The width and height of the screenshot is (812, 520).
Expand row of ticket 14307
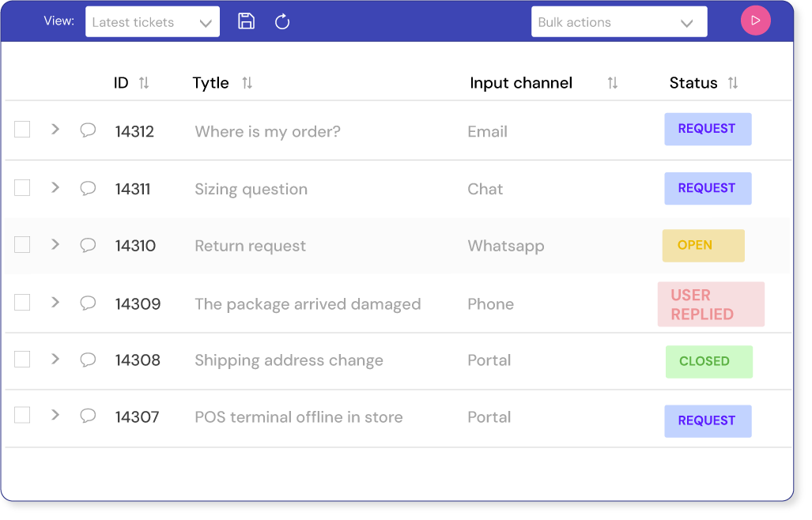tap(55, 415)
